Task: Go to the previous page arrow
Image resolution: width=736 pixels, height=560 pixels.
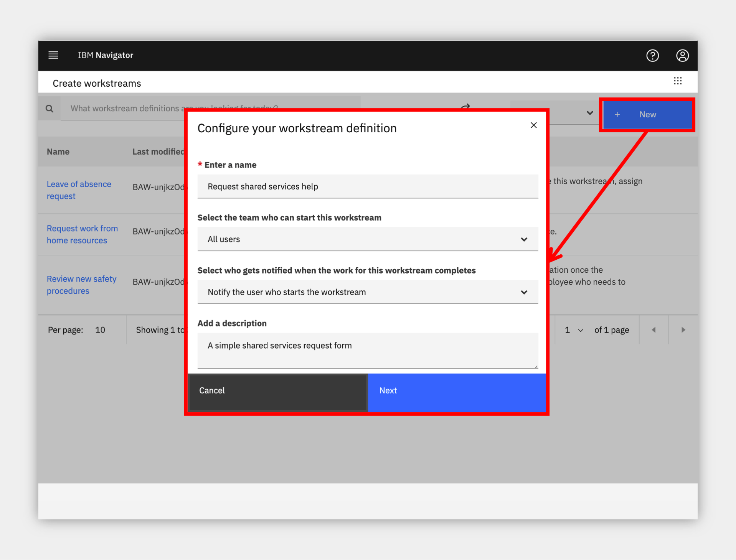Action: (x=653, y=330)
